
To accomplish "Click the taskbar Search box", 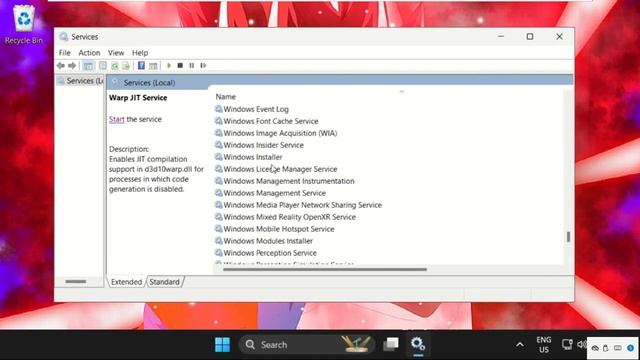I will (x=307, y=345).
